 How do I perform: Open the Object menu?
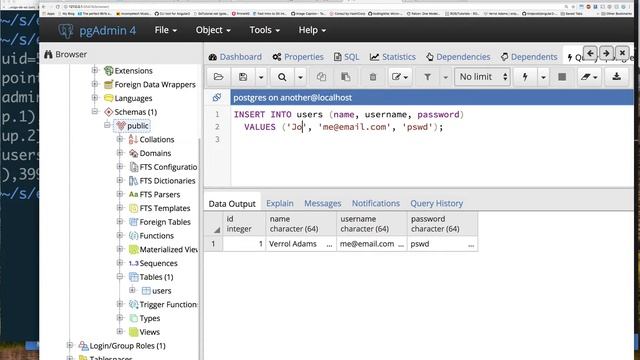click(213, 30)
